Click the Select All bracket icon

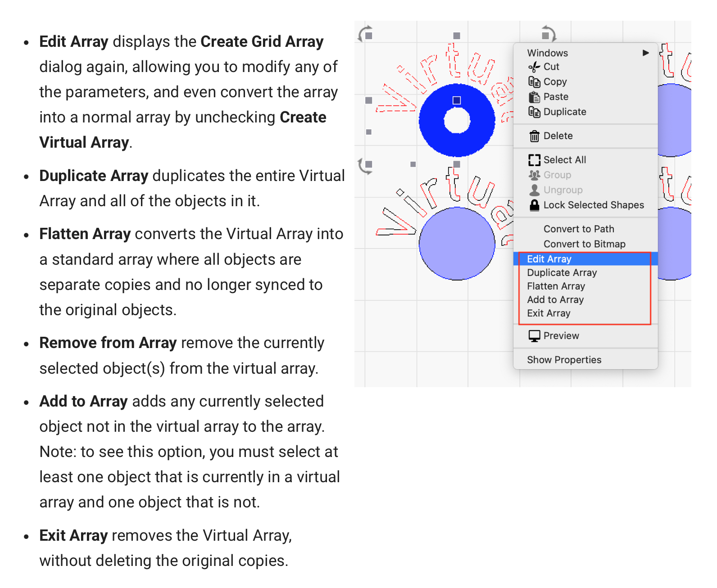coord(534,160)
